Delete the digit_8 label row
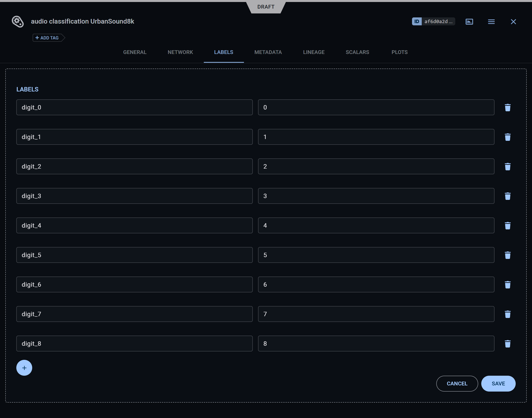The height and width of the screenshot is (418, 532). click(x=508, y=344)
